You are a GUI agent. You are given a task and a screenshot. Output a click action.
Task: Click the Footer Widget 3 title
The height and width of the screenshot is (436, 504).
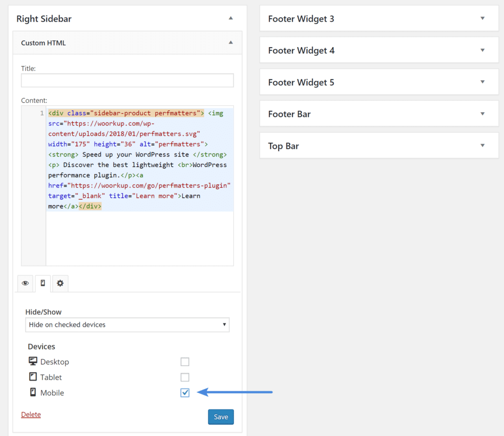(301, 19)
